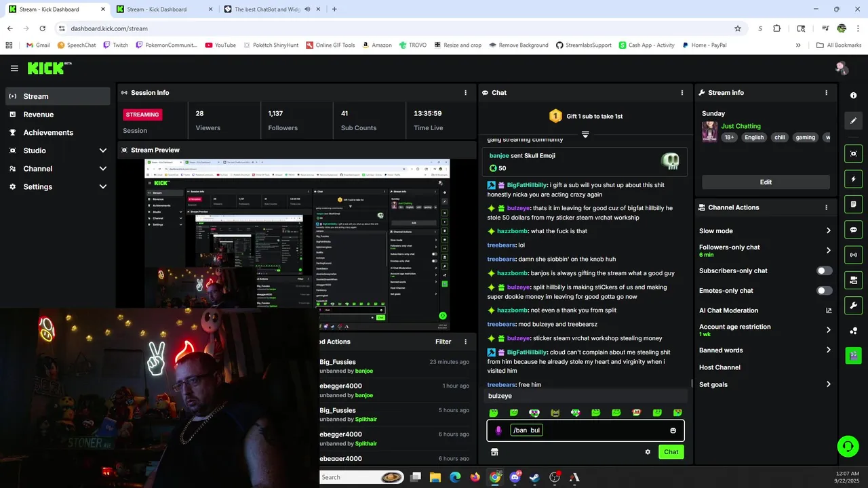Select the lightning bolt icon in right sidebar

[854, 179]
